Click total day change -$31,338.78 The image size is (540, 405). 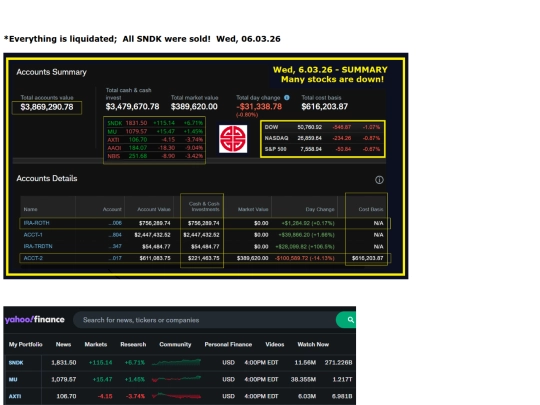point(259,107)
